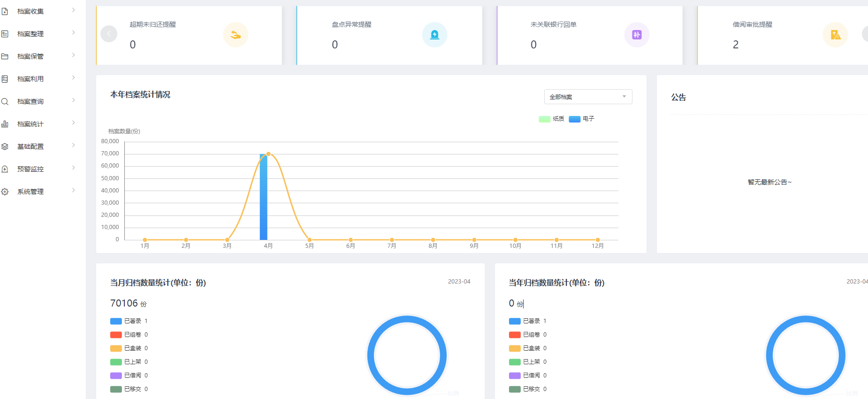Viewport: 868px width, 399px height.
Task: Expand 档案利用 with its chevron
Action: tap(74, 77)
